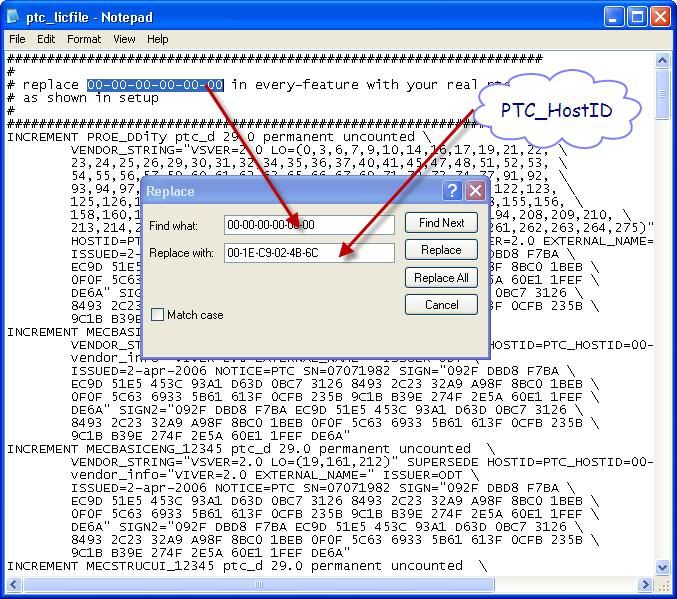The height and width of the screenshot is (599, 677).
Task: Maximize the Notepad window
Action: (638, 17)
